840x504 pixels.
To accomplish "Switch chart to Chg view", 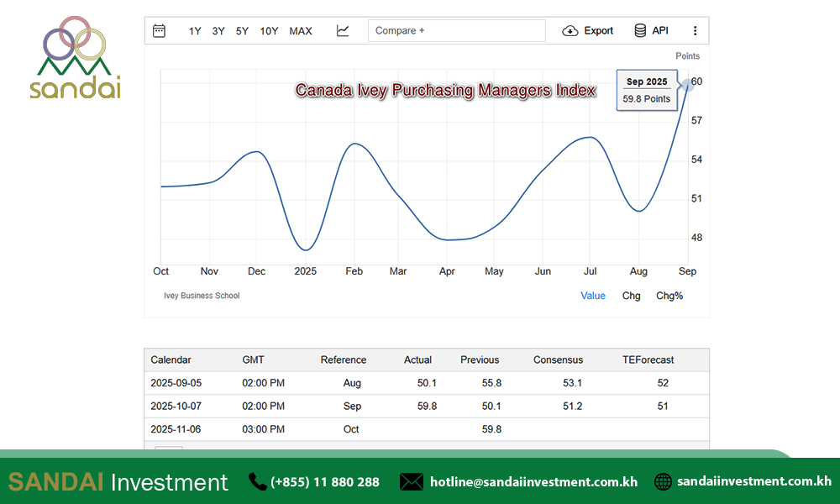I will [631, 296].
